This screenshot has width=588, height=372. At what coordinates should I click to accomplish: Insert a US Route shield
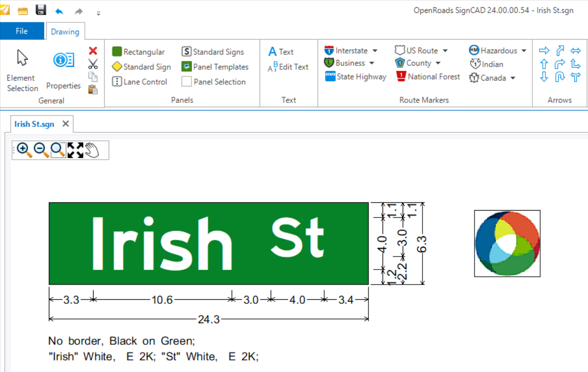pos(416,50)
